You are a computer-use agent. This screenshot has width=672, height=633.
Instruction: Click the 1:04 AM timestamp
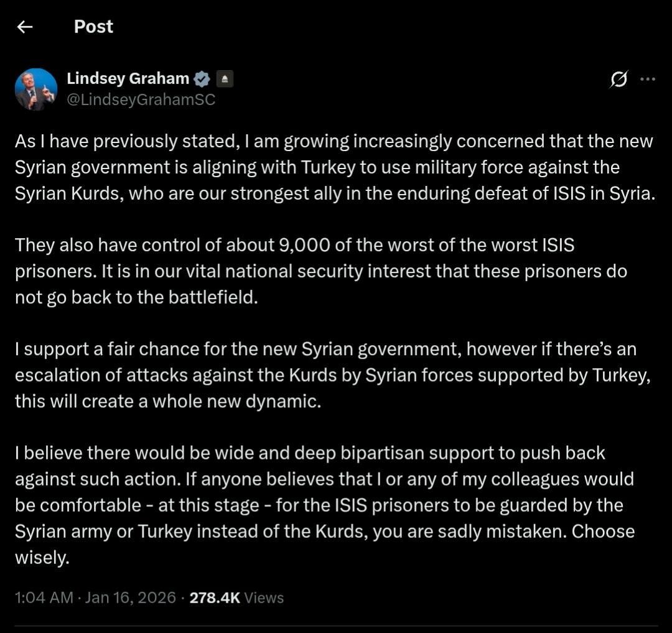click(x=44, y=598)
